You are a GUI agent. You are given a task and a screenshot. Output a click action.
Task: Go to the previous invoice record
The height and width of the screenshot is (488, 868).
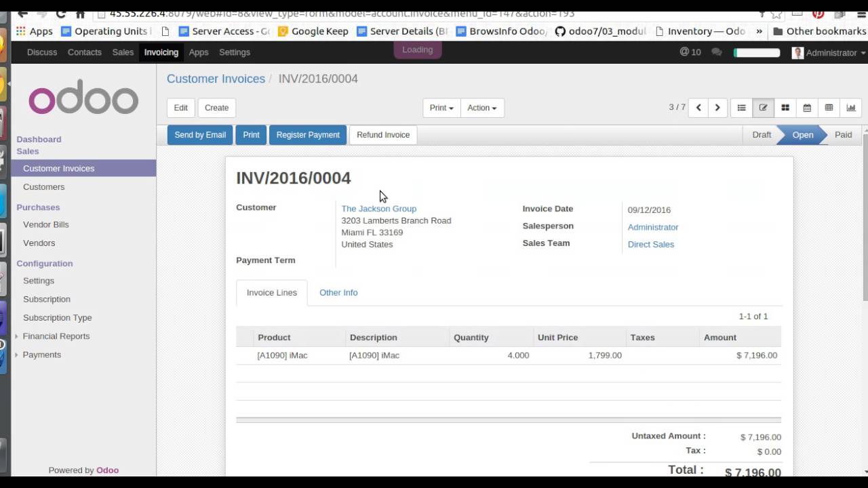click(x=698, y=108)
